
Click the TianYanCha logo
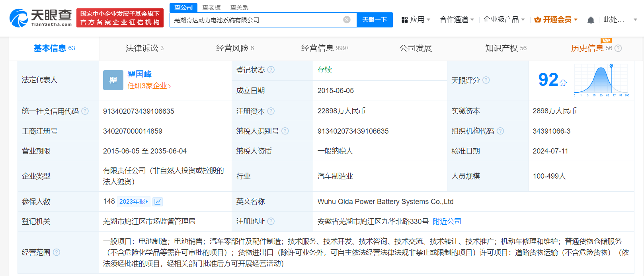point(41,18)
